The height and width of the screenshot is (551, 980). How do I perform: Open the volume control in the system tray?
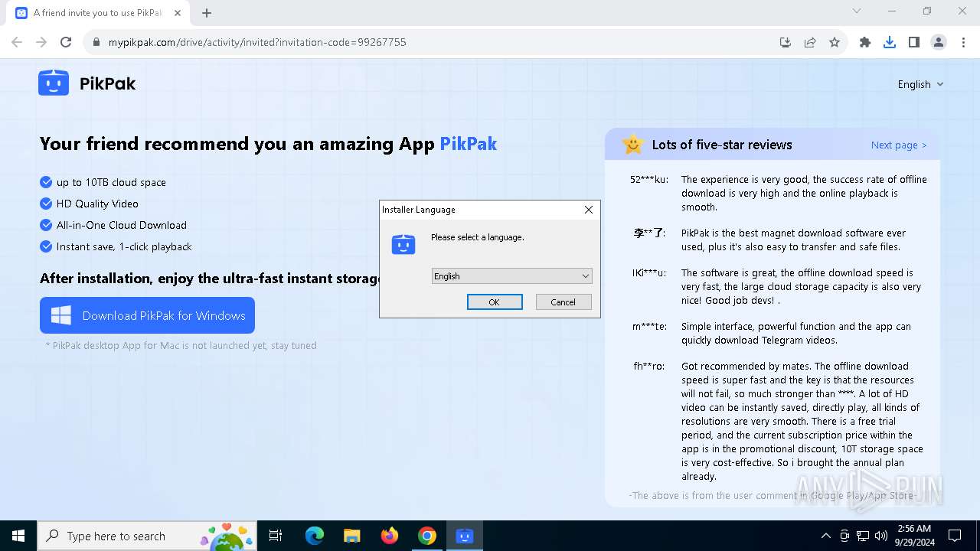pyautogui.click(x=881, y=536)
